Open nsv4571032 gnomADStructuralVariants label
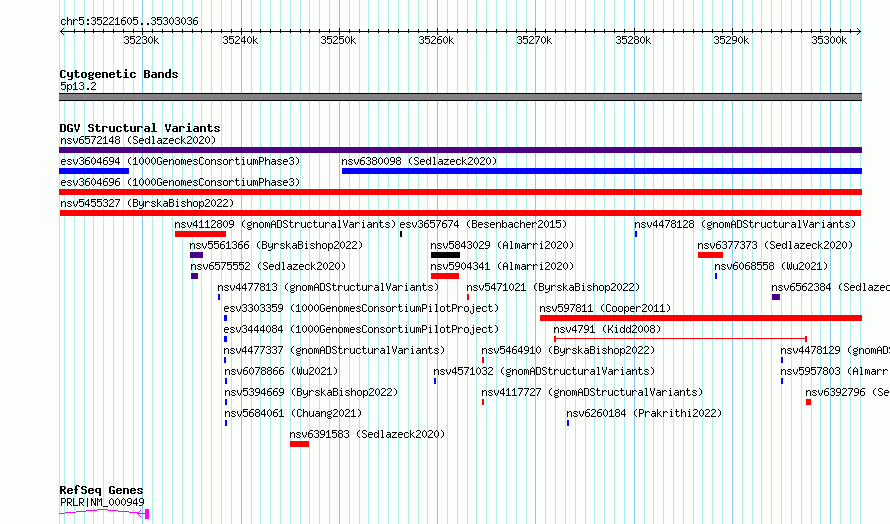 544,371
